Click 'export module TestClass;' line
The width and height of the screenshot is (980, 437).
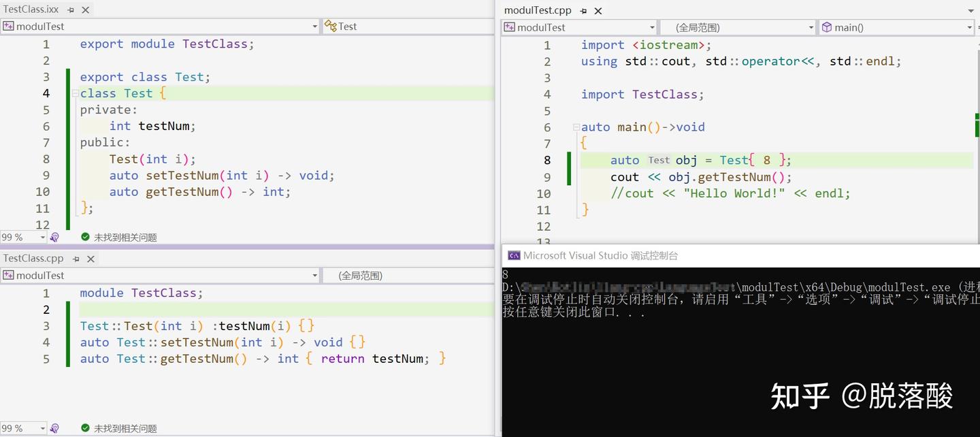pos(167,44)
